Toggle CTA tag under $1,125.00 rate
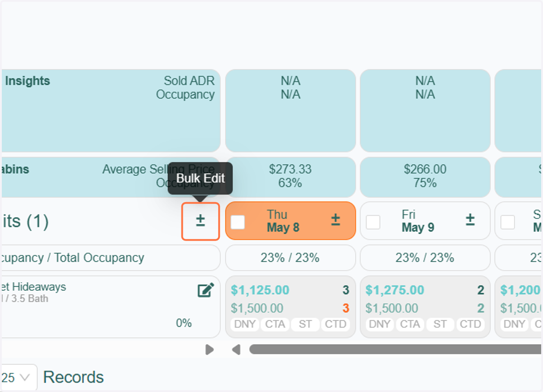The image size is (543, 392). (275, 324)
